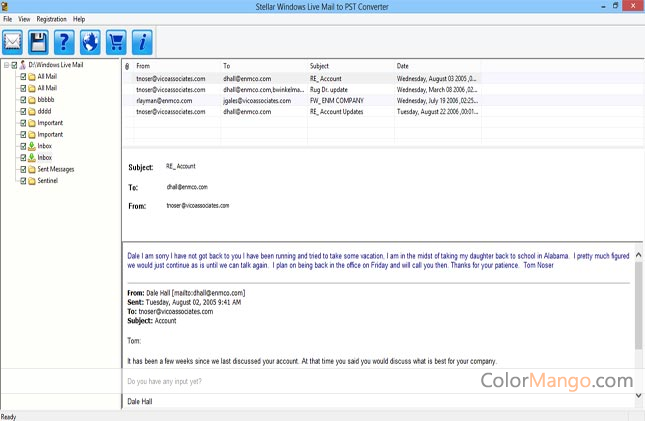The width and height of the screenshot is (645, 421).
Task: Click the bbbbb folder icon
Action: tap(32, 100)
